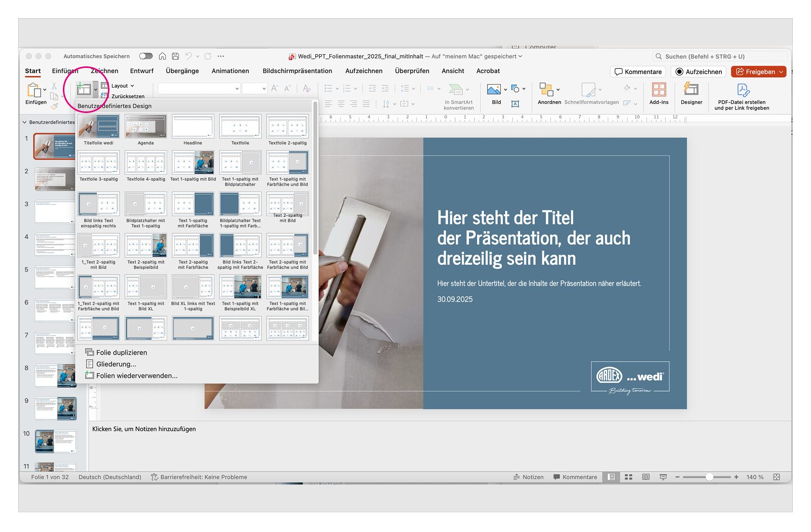Open the Freigeben dropdown arrow

click(781, 72)
